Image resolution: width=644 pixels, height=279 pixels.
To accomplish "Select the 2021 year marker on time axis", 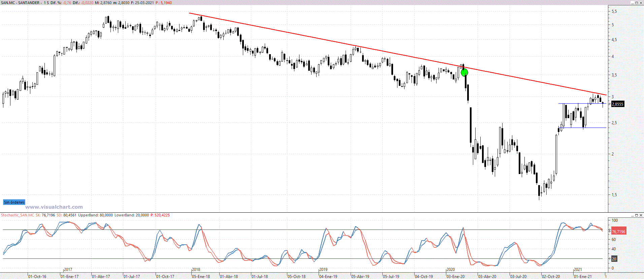I will (x=578, y=270).
